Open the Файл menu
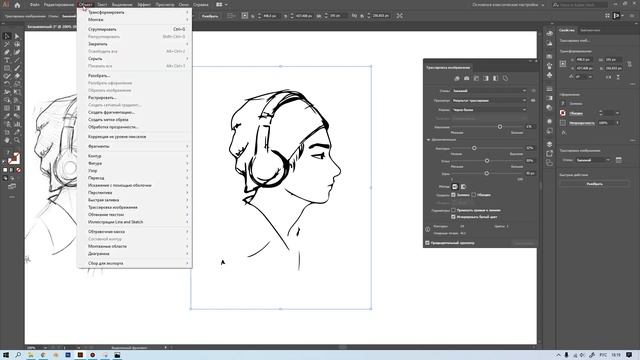Image resolution: width=640 pixels, height=360 pixels. pos(35,5)
